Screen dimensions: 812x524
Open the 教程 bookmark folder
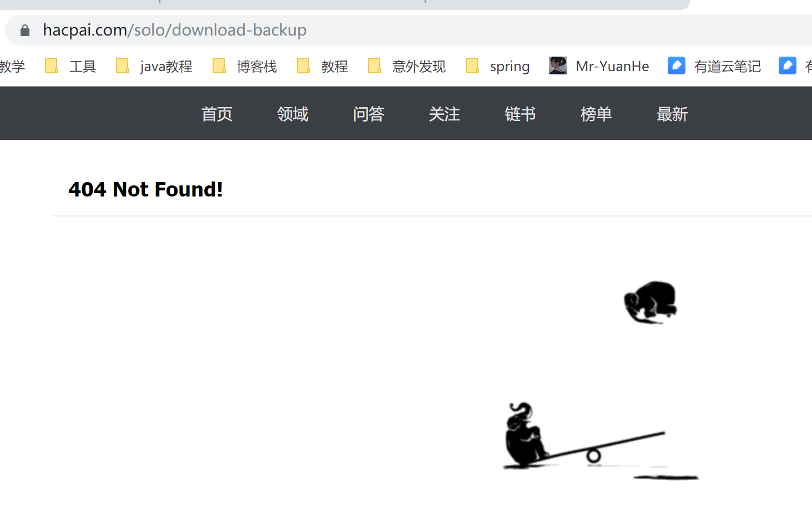pos(322,66)
